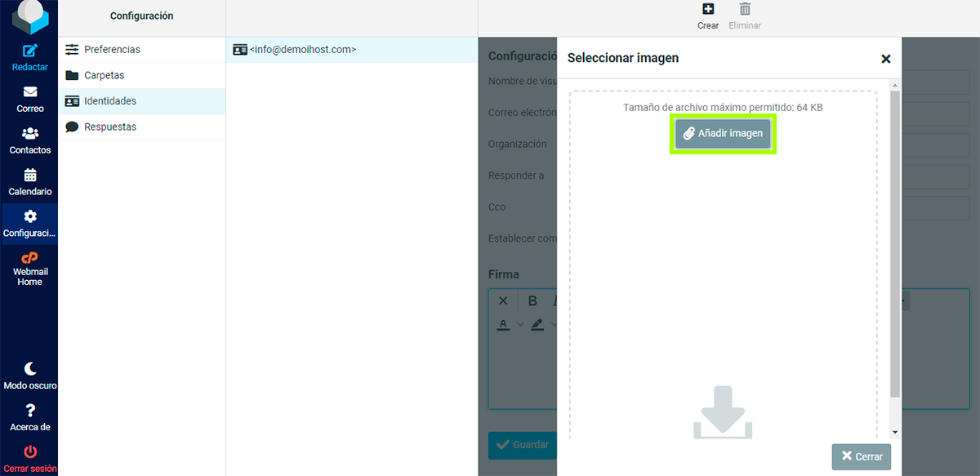The height and width of the screenshot is (476, 980).
Task: Click the Cerrar button in dialog
Action: [x=861, y=456]
